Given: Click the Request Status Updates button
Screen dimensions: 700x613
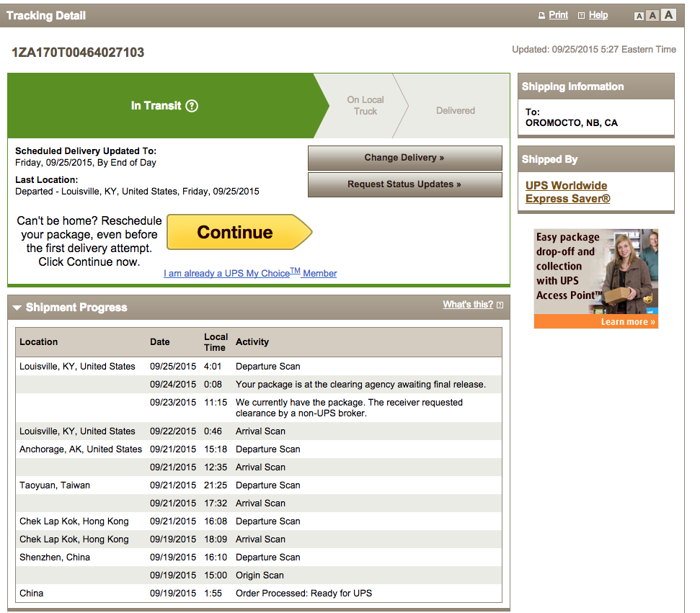Looking at the screenshot, I should [404, 184].
